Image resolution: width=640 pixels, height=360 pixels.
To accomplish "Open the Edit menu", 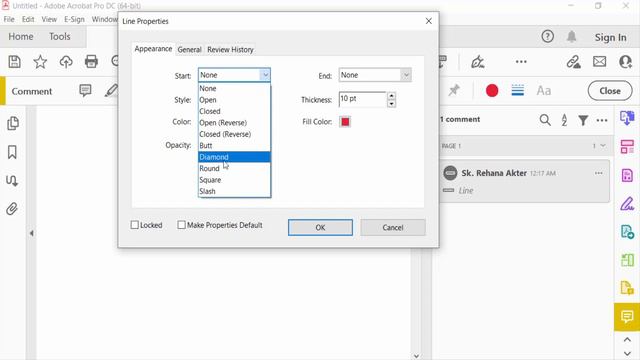I will [28, 19].
